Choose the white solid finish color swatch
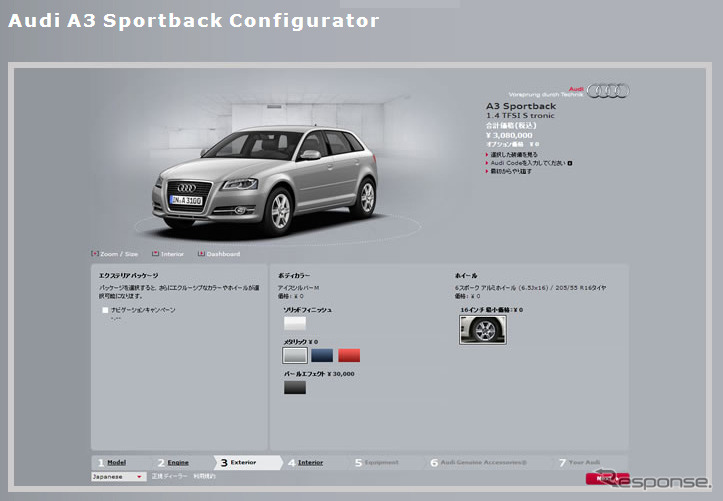 click(295, 323)
